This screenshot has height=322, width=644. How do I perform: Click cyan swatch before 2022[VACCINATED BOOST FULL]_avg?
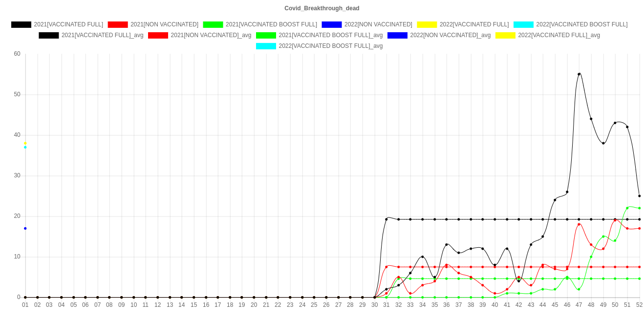[x=266, y=46]
